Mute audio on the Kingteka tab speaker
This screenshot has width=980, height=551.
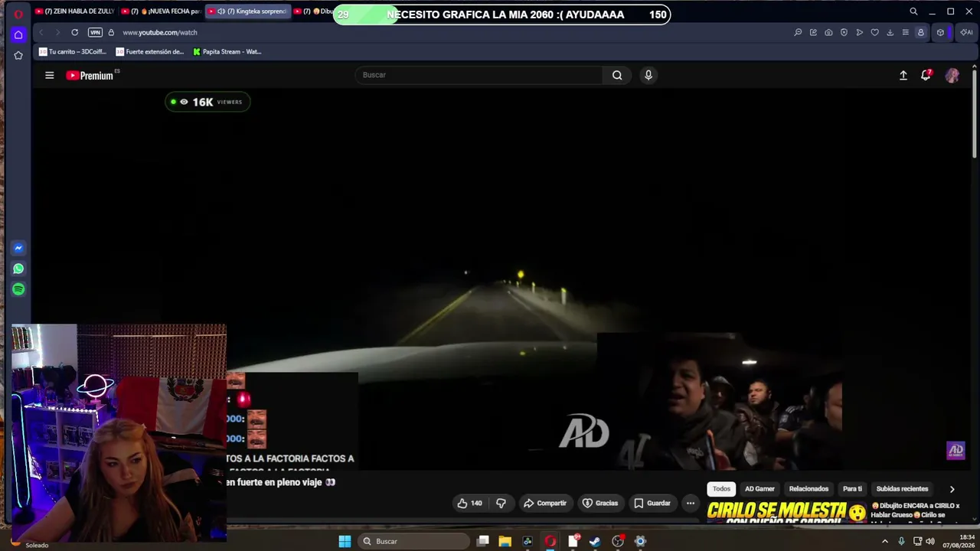pos(221,11)
